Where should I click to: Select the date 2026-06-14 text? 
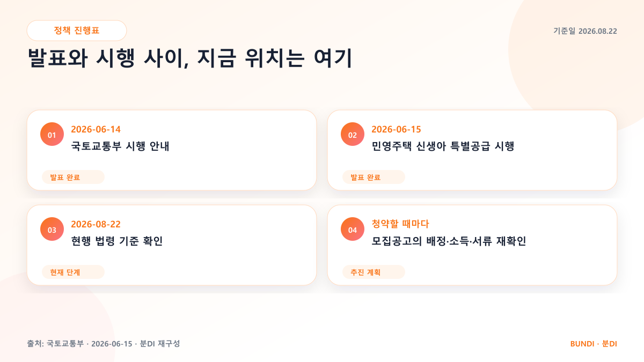(x=96, y=129)
